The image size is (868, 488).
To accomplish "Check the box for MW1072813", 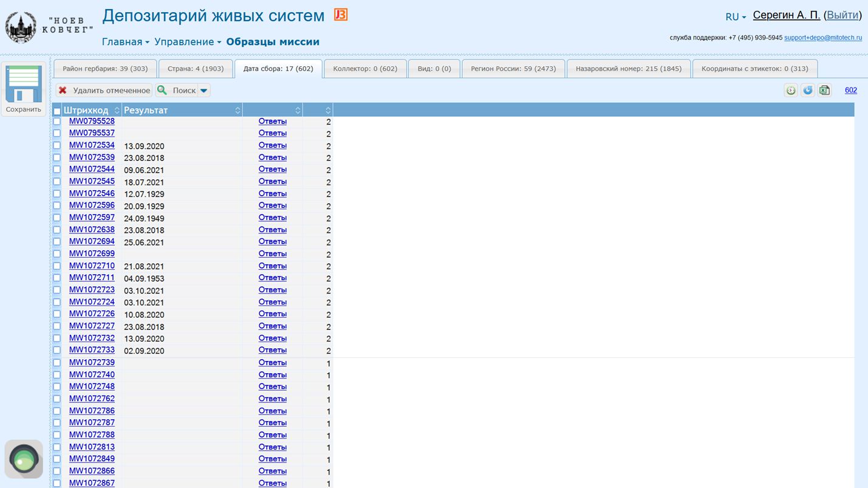I will pyautogui.click(x=57, y=447).
